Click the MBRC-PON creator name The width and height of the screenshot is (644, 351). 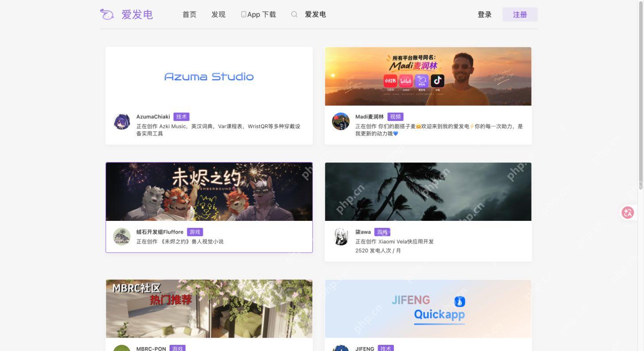[x=151, y=349]
